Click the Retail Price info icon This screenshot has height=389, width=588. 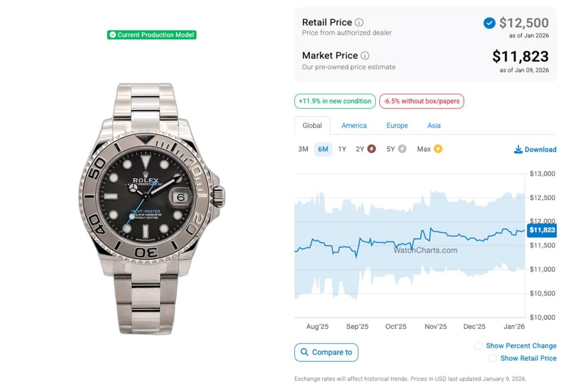359,23
